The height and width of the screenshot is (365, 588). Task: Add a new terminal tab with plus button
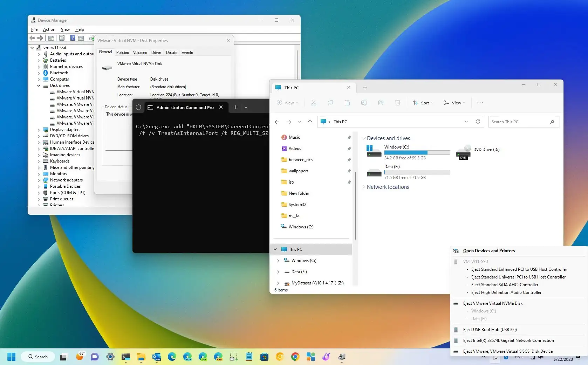pos(235,107)
